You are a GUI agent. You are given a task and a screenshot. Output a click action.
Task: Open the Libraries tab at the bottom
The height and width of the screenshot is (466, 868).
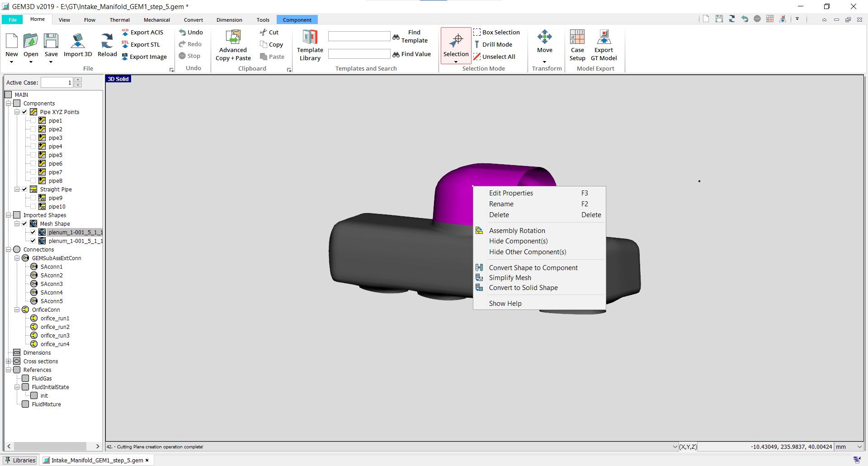pyautogui.click(x=20, y=460)
